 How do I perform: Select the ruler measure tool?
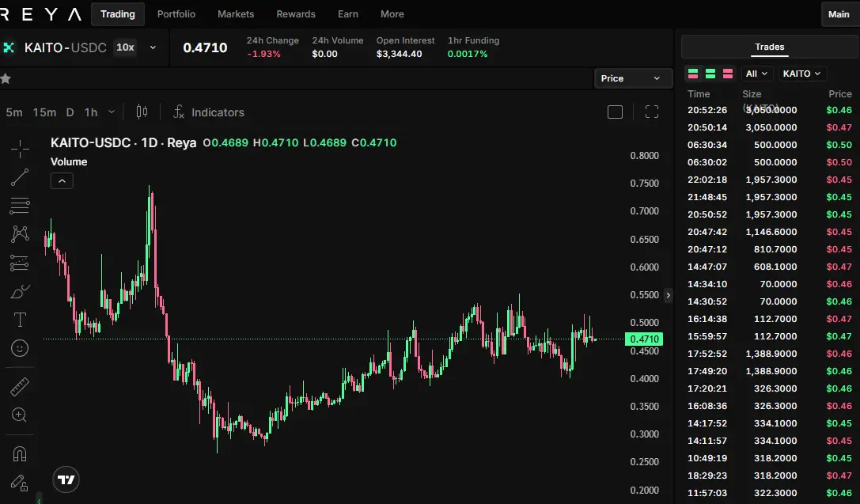[x=20, y=387]
